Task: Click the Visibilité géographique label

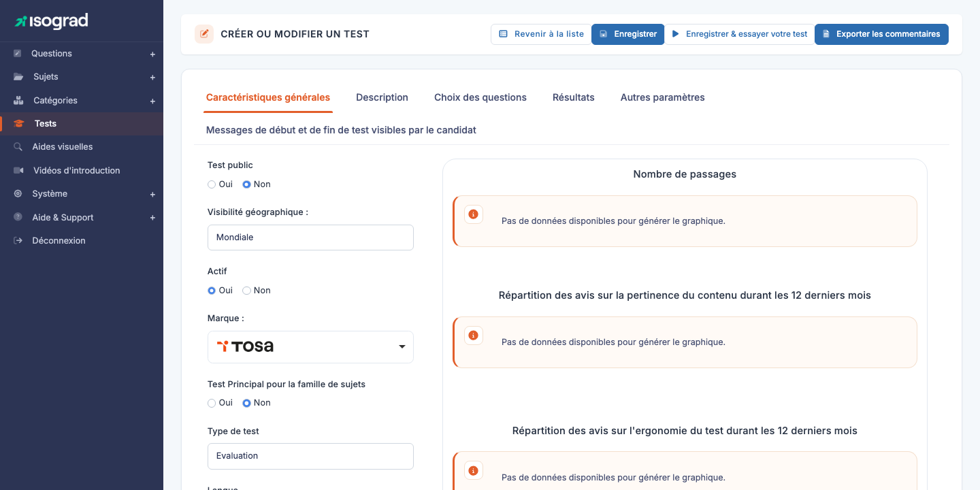Action: (258, 212)
